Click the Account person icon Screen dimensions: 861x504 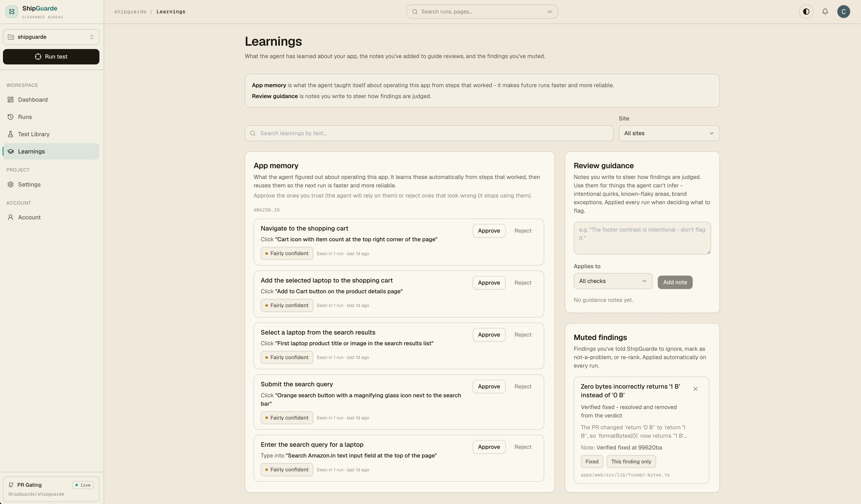(11, 217)
